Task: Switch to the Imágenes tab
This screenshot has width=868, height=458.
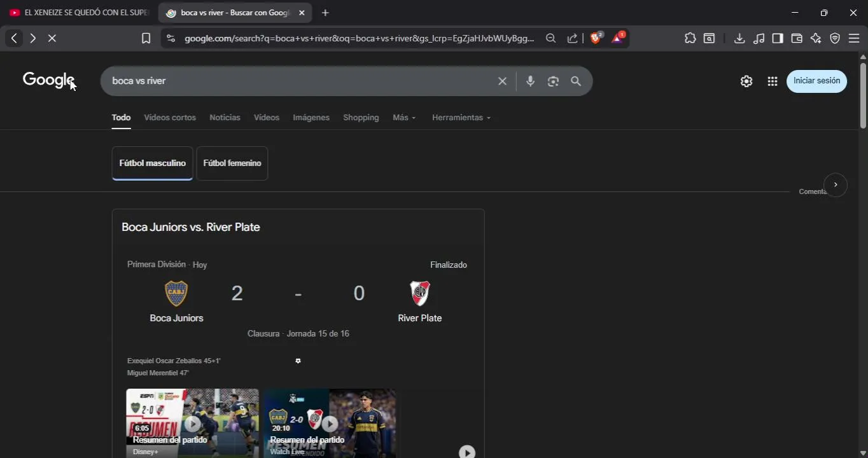Action: [x=311, y=118]
